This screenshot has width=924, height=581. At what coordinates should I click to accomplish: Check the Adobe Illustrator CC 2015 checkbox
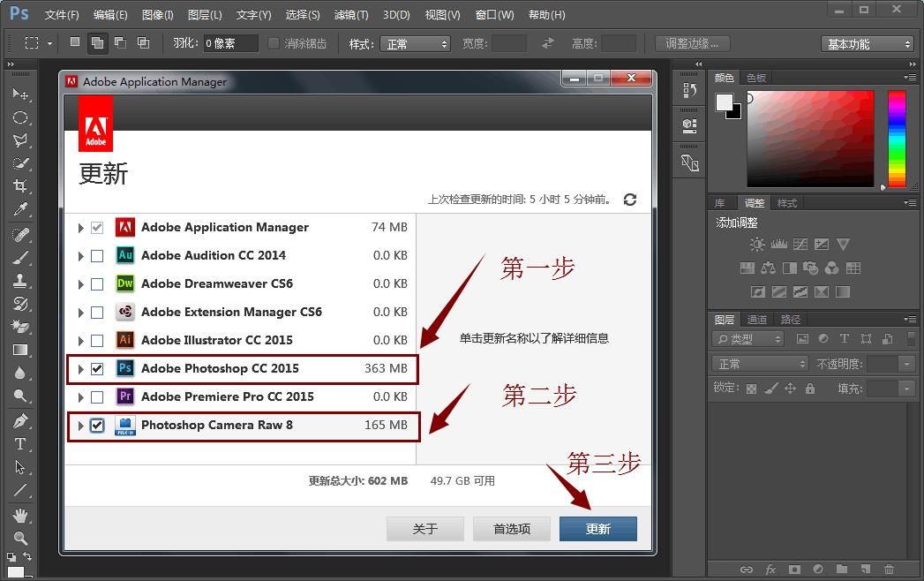coord(97,341)
